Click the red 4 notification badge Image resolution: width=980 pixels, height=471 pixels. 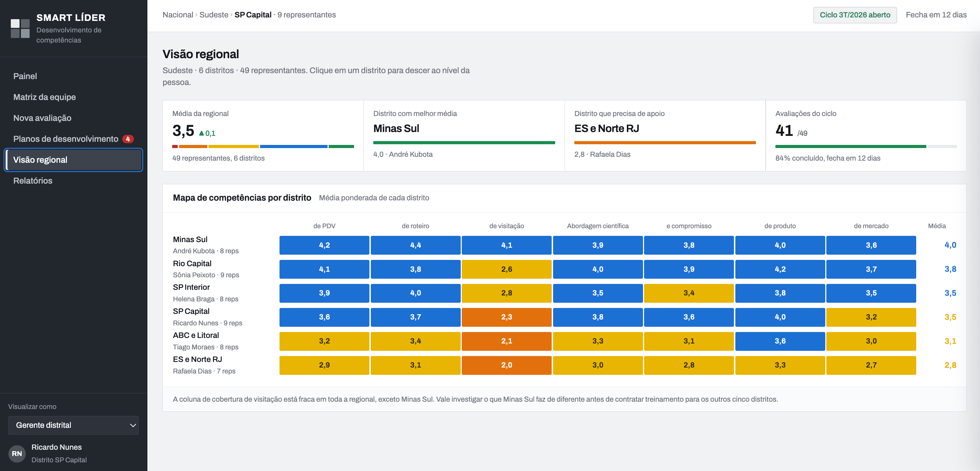pyautogui.click(x=128, y=139)
